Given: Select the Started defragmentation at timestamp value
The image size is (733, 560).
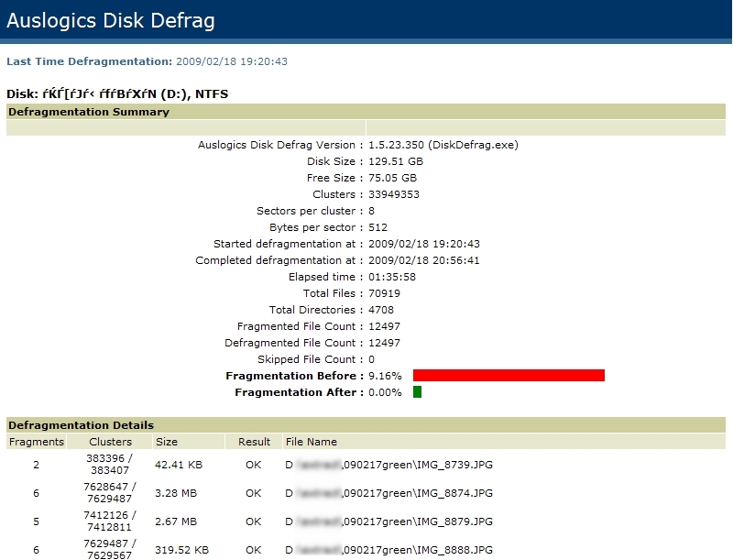Looking at the screenshot, I should coord(424,244).
